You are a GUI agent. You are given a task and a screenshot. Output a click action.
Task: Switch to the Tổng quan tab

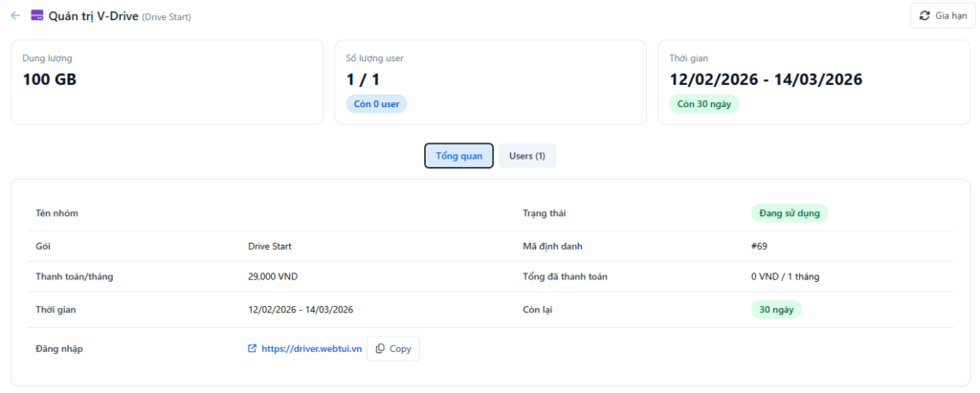(x=458, y=156)
